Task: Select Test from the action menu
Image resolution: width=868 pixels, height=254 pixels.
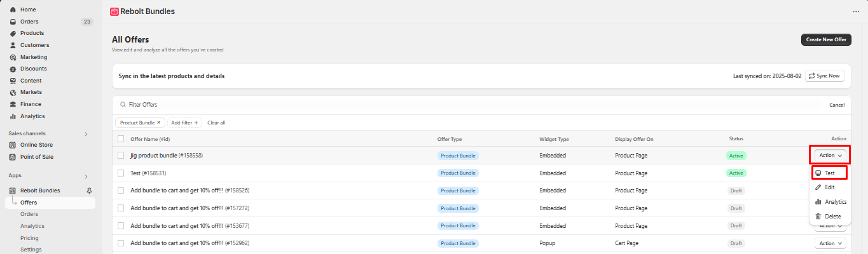Action: 830,173
